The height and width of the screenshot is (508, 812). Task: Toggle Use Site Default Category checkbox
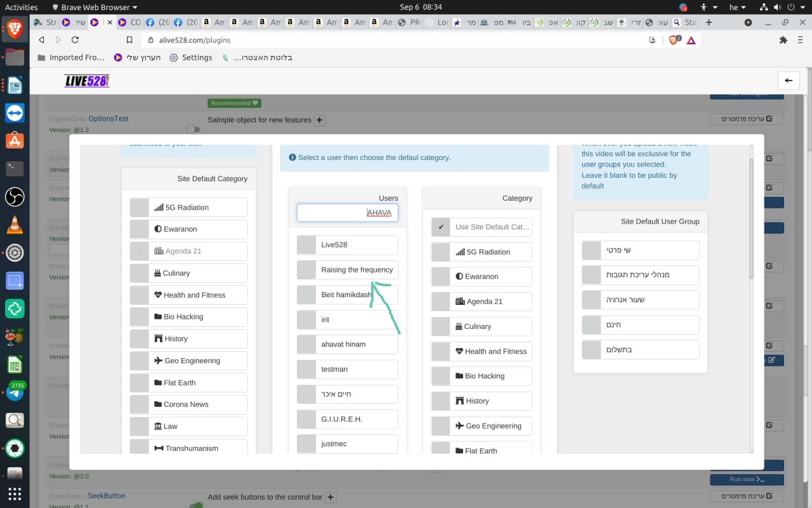point(441,227)
